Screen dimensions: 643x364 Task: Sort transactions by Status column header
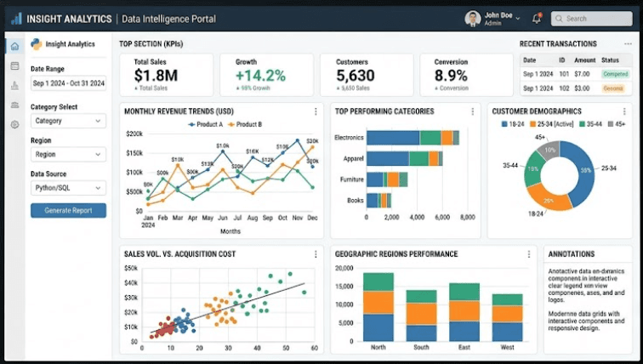click(x=610, y=60)
